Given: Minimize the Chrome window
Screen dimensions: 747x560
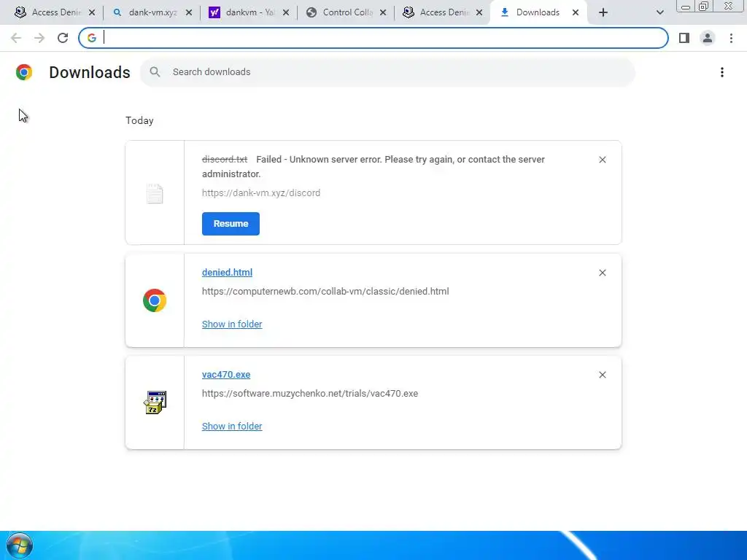Looking at the screenshot, I should point(686,7).
